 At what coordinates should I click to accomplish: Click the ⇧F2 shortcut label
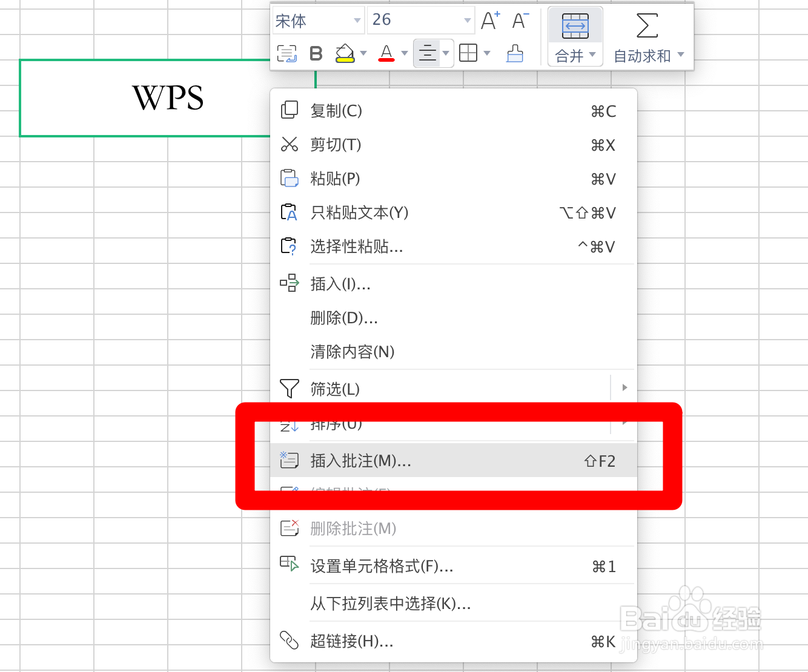click(600, 461)
